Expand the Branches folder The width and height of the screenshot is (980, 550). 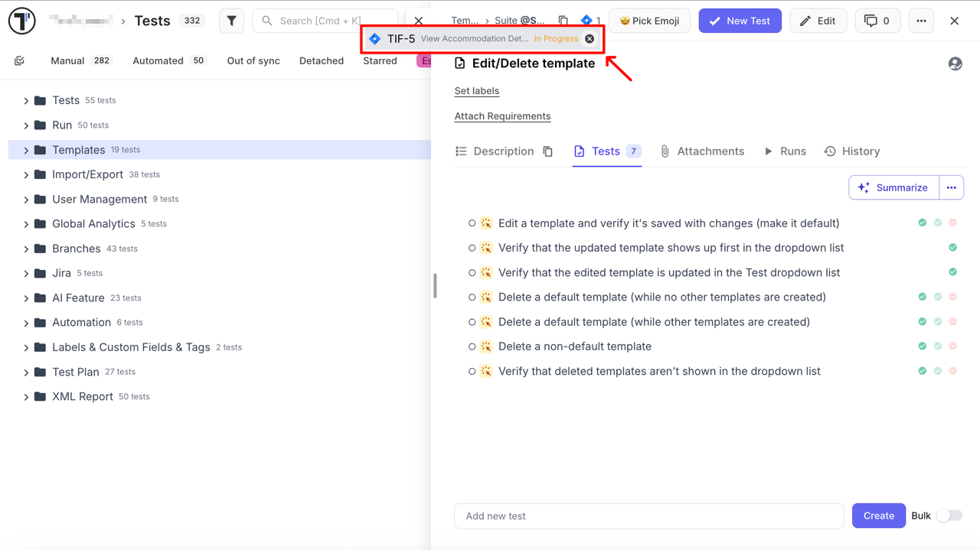(25, 248)
